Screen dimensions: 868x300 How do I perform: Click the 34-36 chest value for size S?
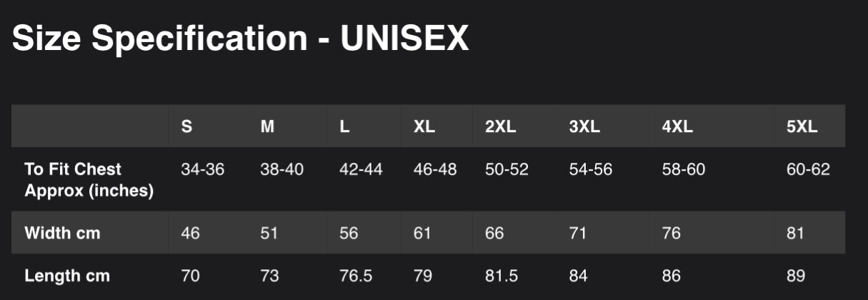pos(203,170)
